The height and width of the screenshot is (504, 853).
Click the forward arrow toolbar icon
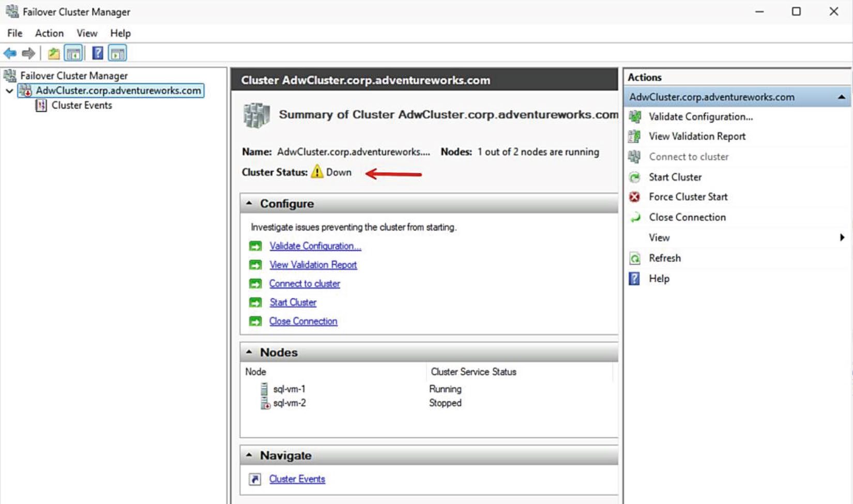(x=28, y=53)
